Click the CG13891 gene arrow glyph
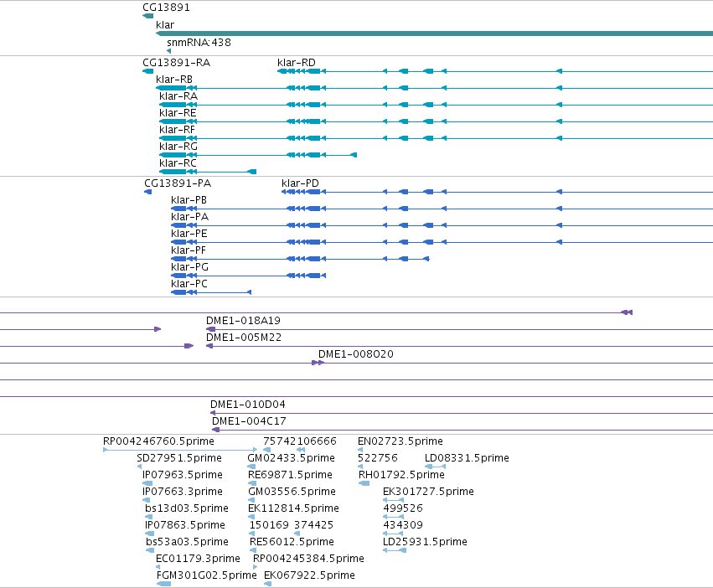 (x=147, y=16)
